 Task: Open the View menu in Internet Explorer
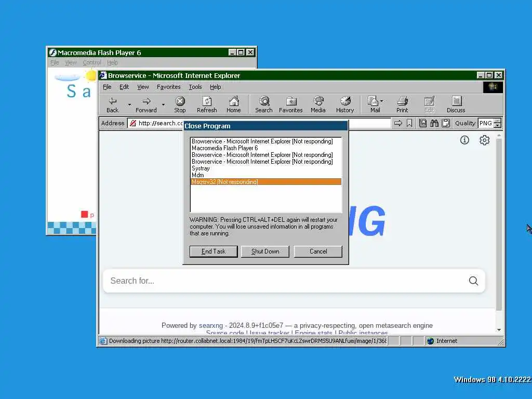click(x=143, y=87)
